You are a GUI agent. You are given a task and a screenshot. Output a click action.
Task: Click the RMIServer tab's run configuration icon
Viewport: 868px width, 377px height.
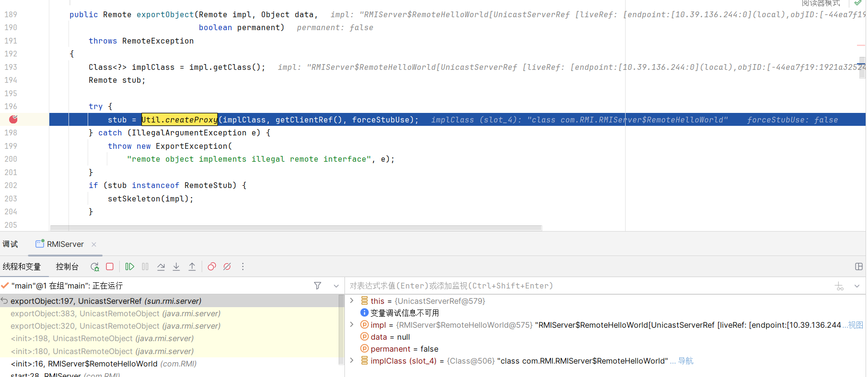pos(40,244)
